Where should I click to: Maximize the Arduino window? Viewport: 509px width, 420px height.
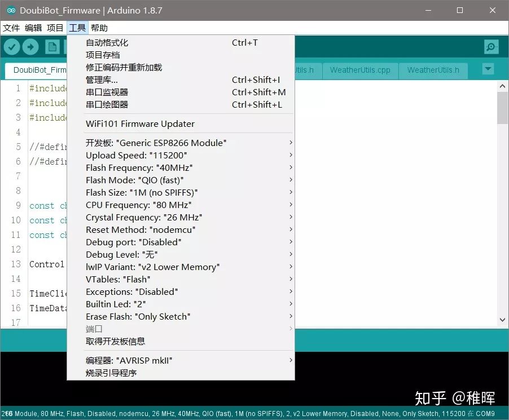click(x=460, y=10)
